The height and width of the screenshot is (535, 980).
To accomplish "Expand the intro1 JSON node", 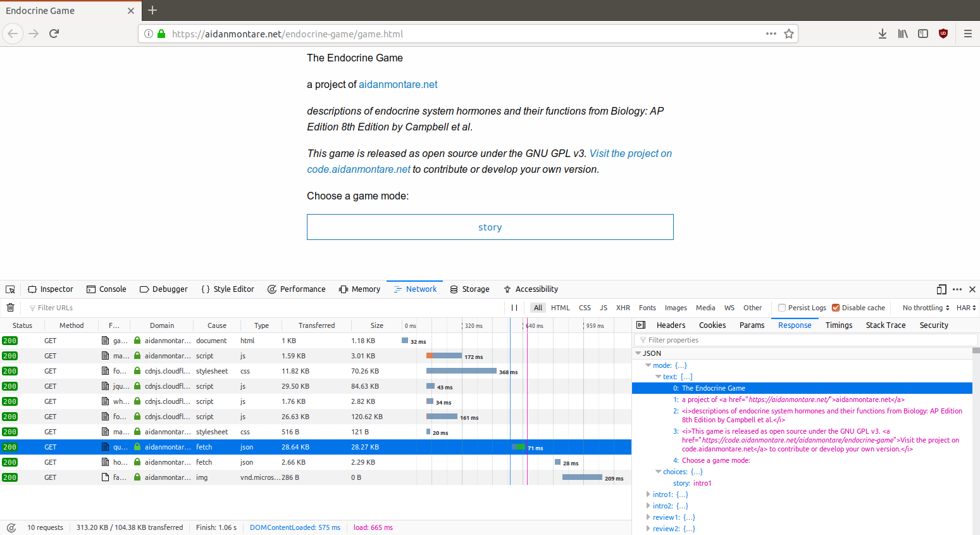I will point(648,494).
